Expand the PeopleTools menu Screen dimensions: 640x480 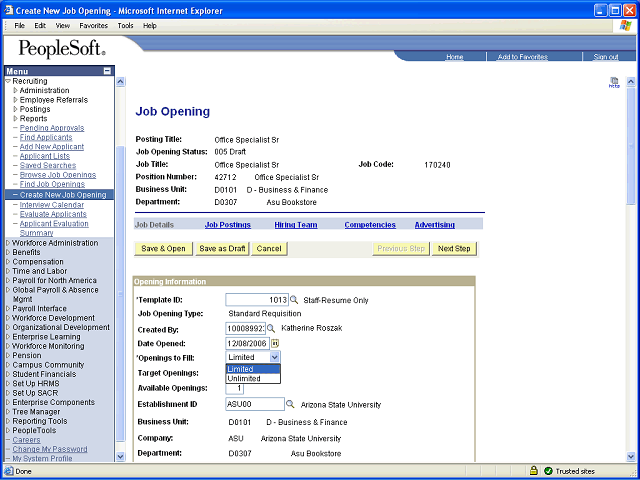[8, 430]
